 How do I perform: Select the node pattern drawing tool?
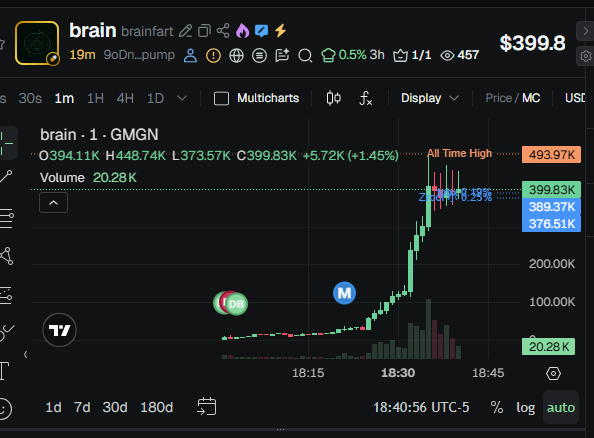click(6, 256)
